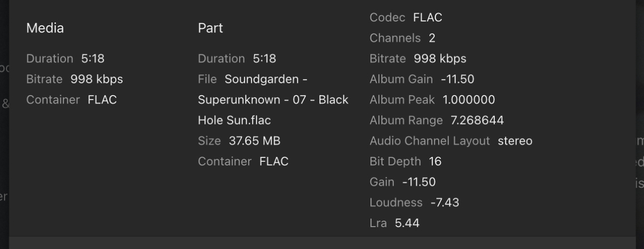Viewport: 644px width, 249px height.
Task: Click the Bitrate row below Channels
Action: (x=418, y=58)
